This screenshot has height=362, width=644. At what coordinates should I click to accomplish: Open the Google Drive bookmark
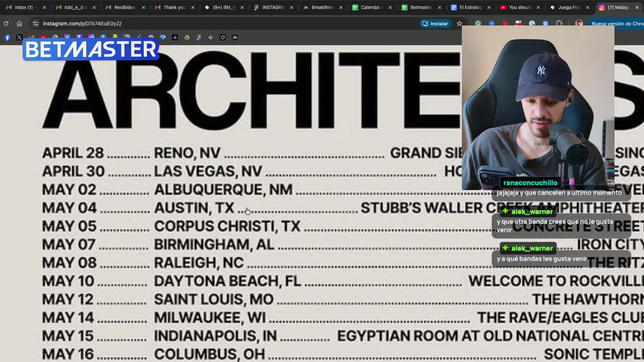coord(187,37)
